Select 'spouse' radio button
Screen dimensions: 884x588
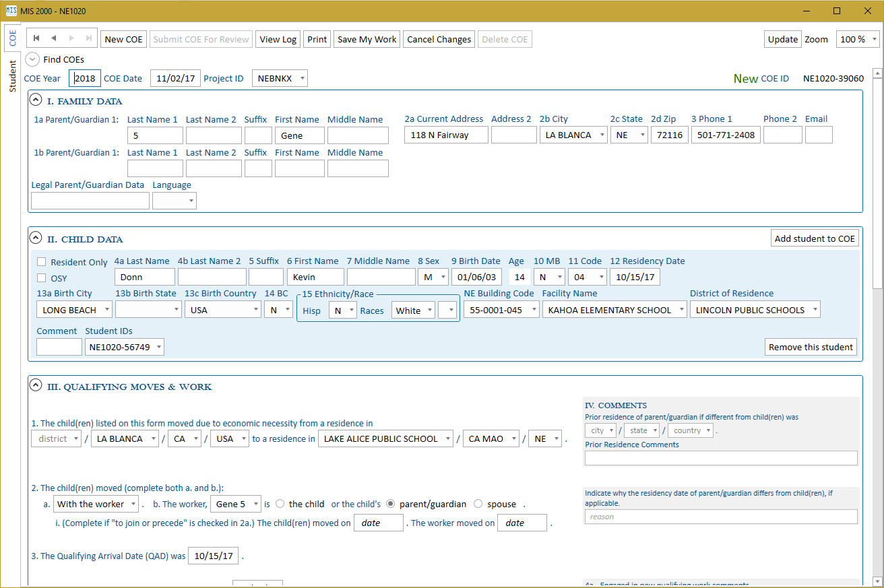click(478, 504)
